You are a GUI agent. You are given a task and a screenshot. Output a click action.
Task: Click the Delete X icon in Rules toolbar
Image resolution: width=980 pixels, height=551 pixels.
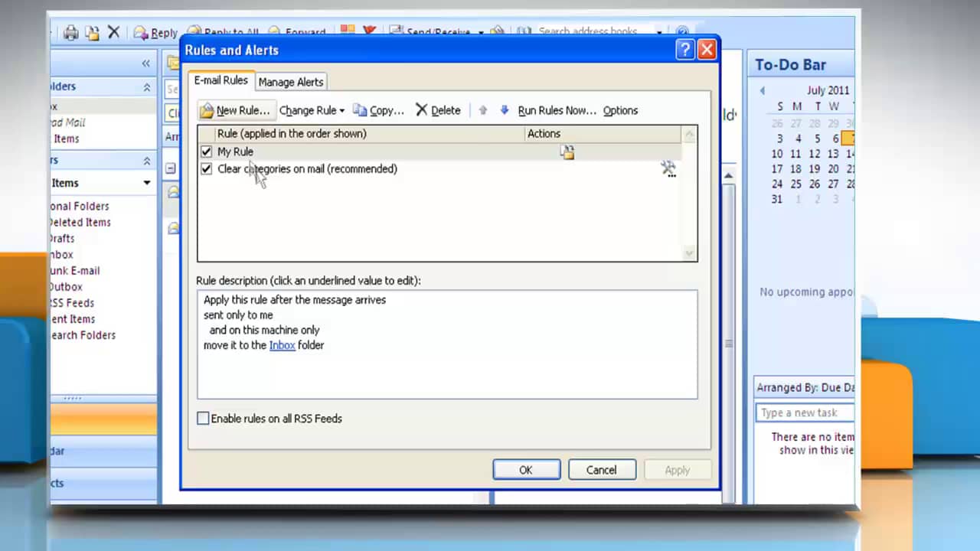(421, 110)
